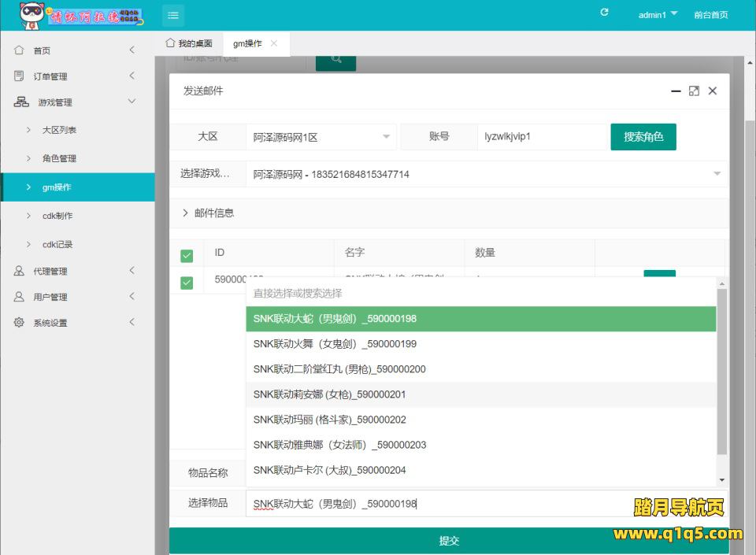Click the hamburger menu toggle icon

tap(173, 15)
